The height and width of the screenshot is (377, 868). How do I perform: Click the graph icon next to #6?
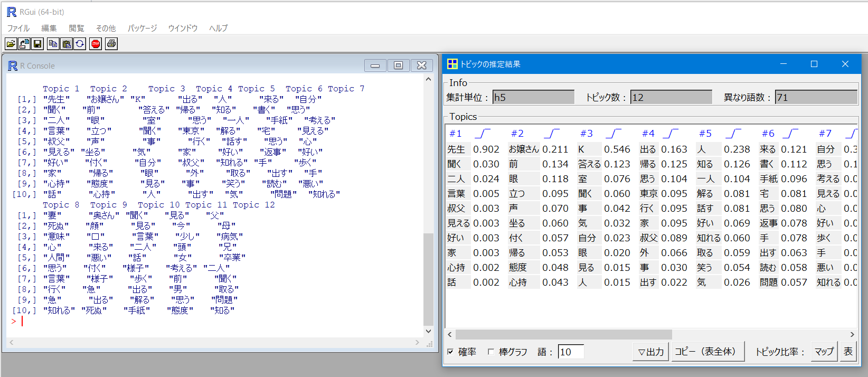[791, 133]
